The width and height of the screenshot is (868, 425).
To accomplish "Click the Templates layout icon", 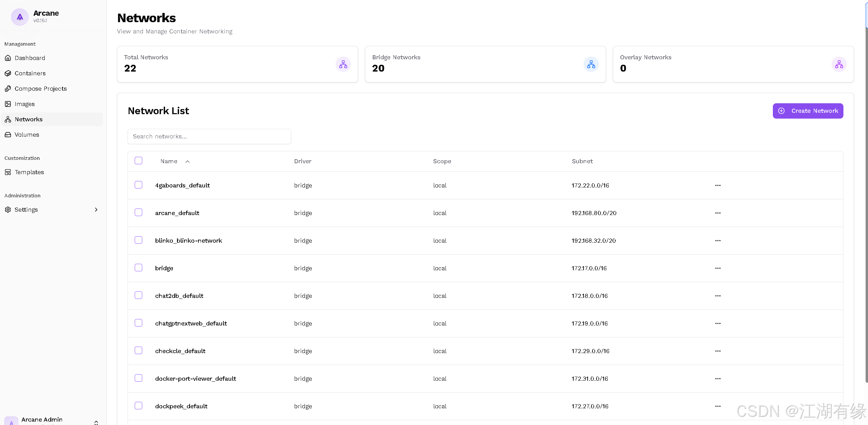I will coord(8,172).
